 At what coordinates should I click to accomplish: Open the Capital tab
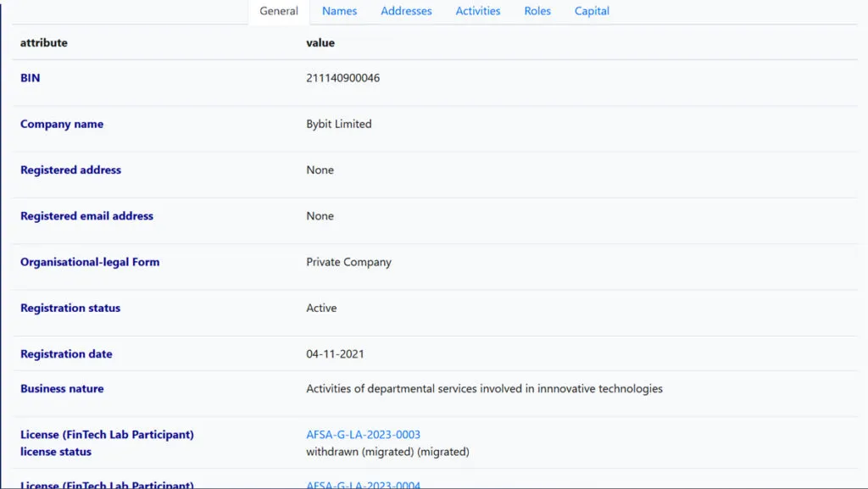[591, 11]
